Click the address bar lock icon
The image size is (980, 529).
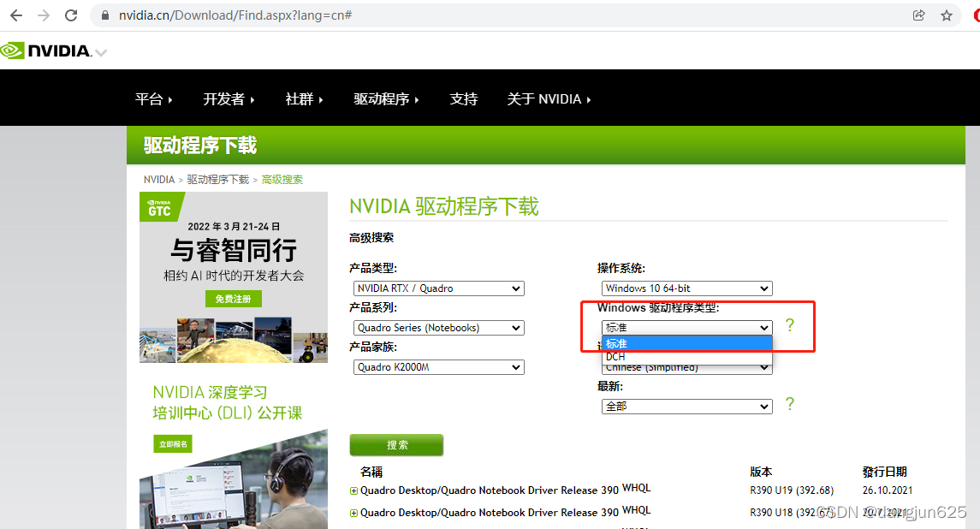pos(105,15)
